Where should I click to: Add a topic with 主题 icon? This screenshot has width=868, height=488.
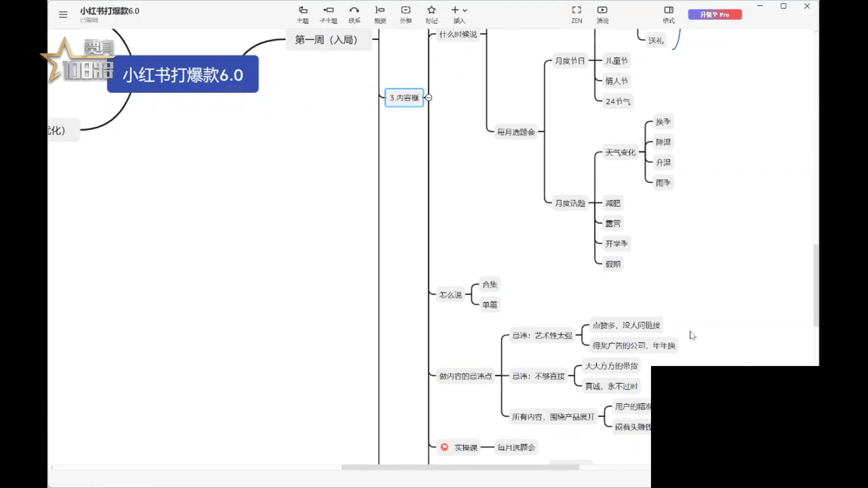(x=303, y=14)
